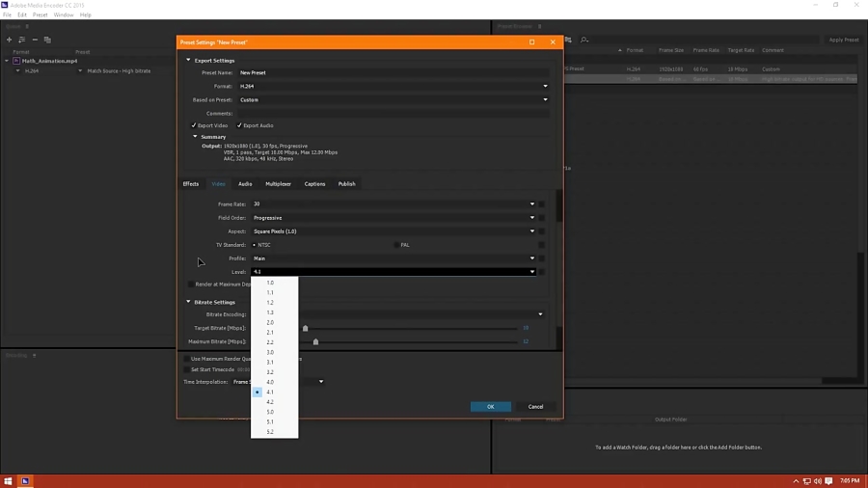Toggle the match-source checkbox beside Frame Rate

tap(541, 204)
